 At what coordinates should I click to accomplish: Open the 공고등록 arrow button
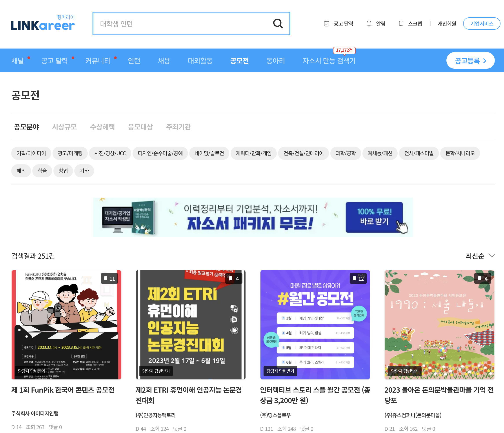[x=470, y=61]
